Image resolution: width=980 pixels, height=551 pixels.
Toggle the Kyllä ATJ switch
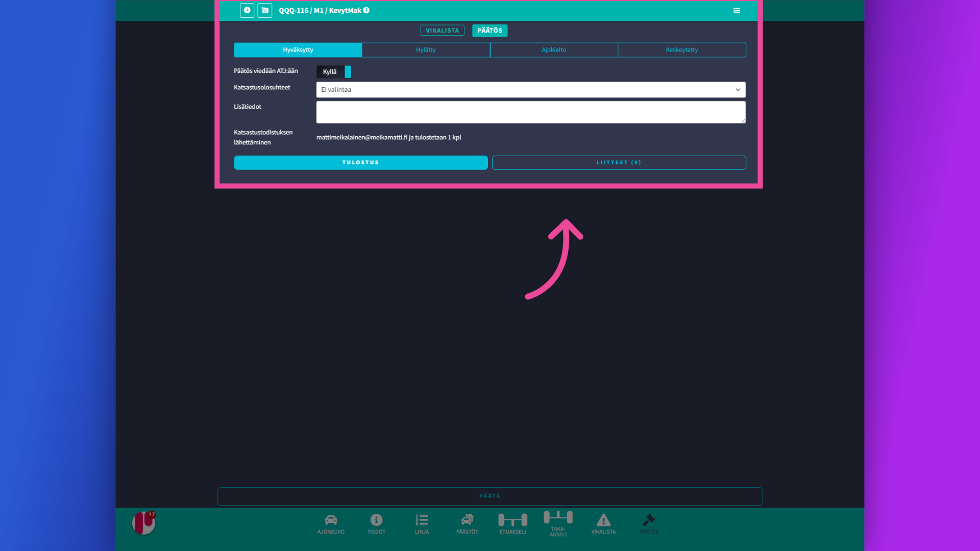click(334, 72)
